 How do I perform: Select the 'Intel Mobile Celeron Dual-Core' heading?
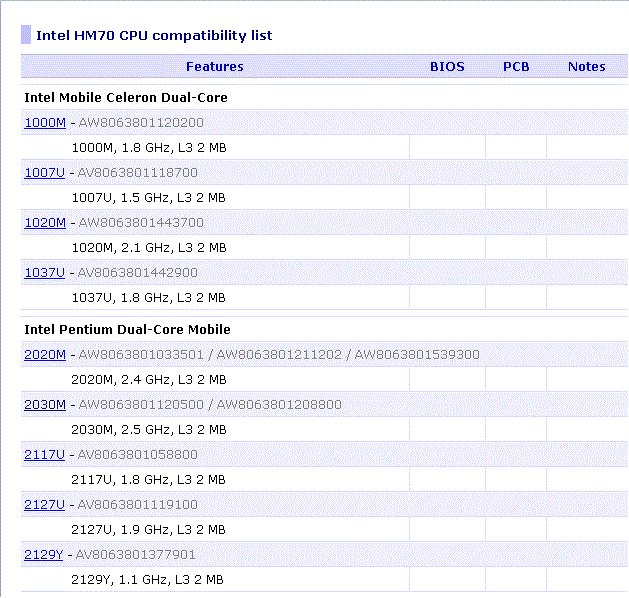126,97
